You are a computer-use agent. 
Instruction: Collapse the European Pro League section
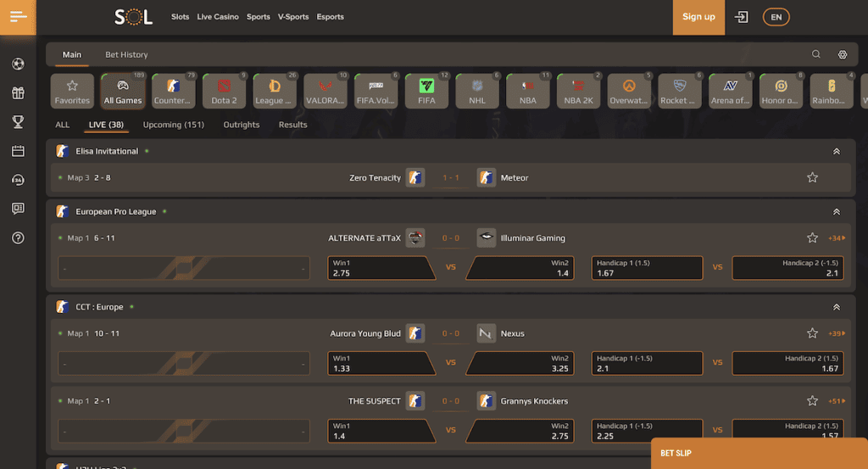837,211
